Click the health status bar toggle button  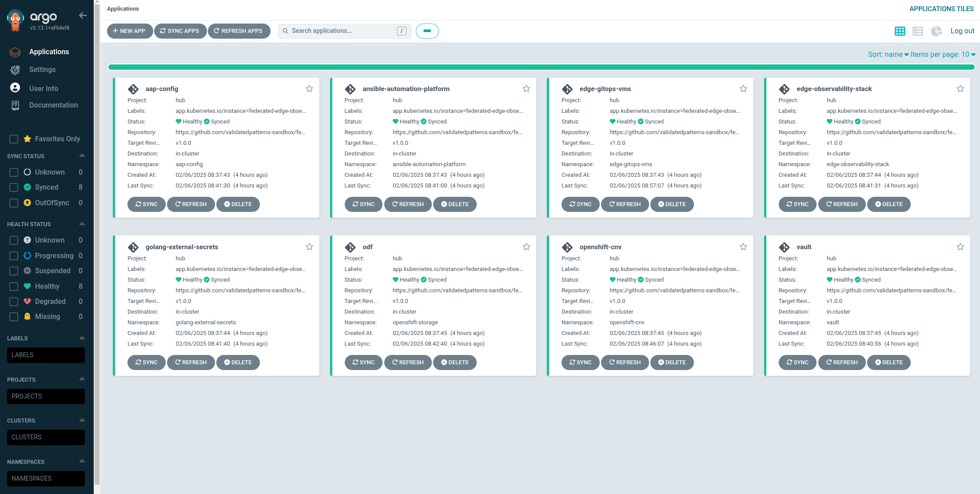(x=427, y=31)
